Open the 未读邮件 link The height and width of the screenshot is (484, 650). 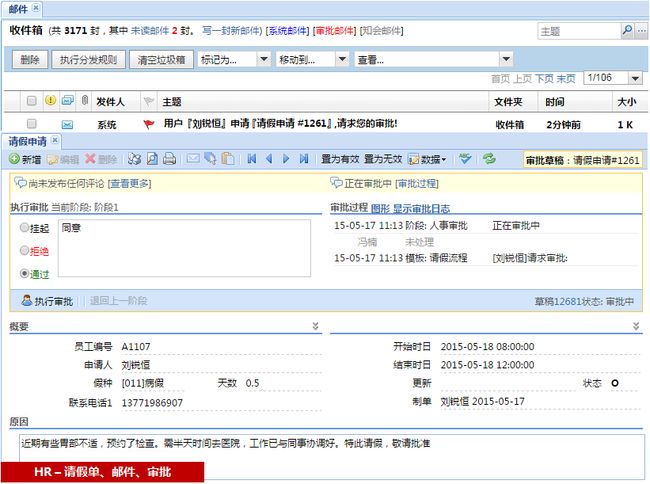click(x=150, y=30)
